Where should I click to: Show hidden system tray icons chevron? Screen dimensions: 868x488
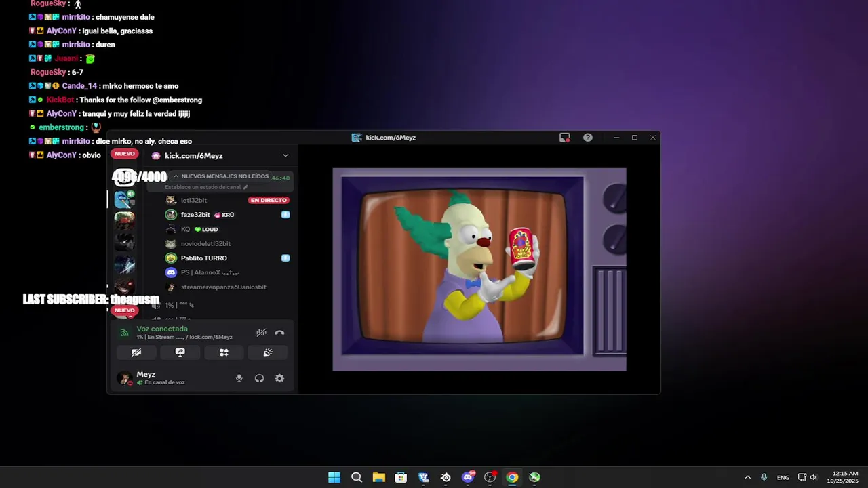pos(747,477)
